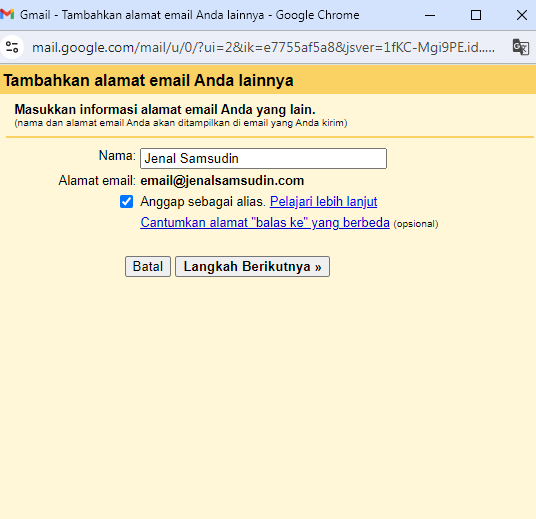536x519 pixels.
Task: Open the Google Translate icon in address bar
Action: pos(521,47)
